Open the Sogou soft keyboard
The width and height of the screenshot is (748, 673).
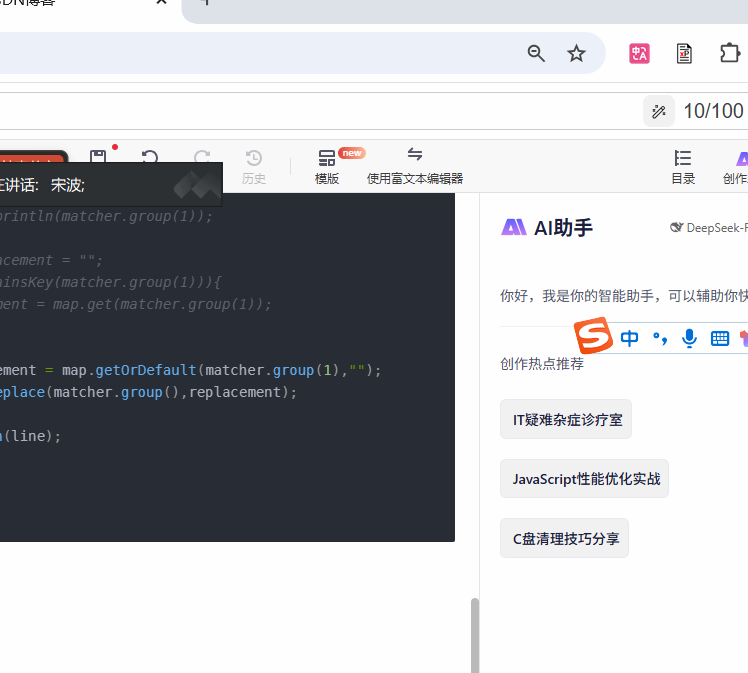[x=719, y=338]
